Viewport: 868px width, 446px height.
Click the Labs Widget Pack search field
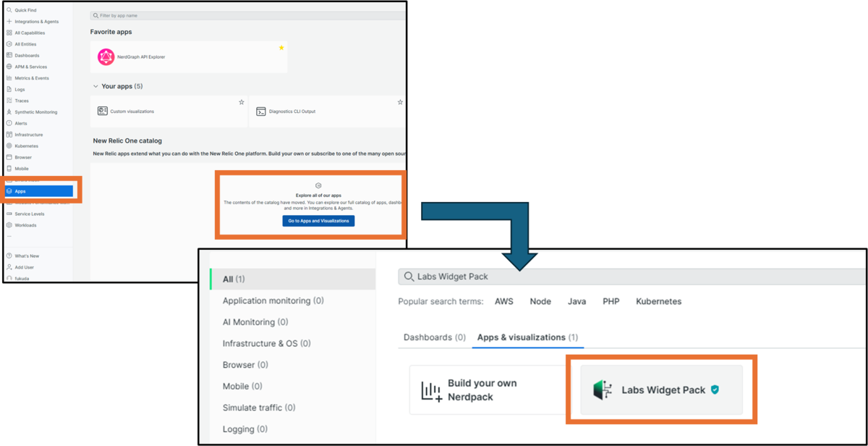[x=631, y=277]
